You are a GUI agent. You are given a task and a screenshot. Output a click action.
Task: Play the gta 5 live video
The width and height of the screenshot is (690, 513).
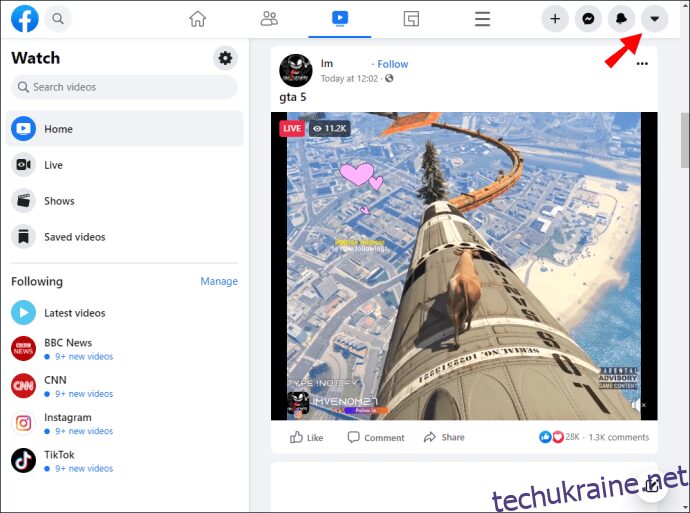464,266
